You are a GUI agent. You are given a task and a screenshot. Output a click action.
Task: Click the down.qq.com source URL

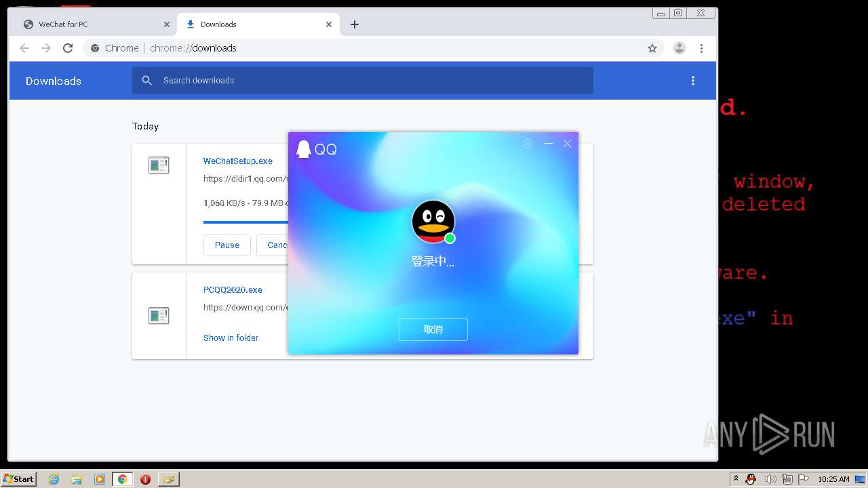245,308
